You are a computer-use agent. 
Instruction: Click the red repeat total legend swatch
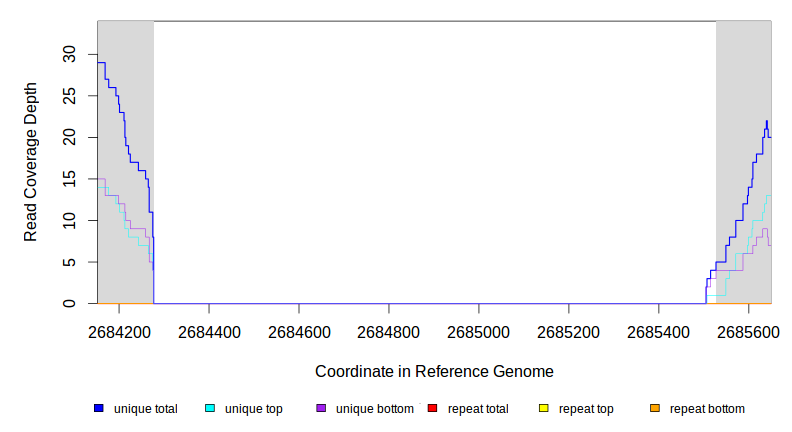pyautogui.click(x=432, y=409)
